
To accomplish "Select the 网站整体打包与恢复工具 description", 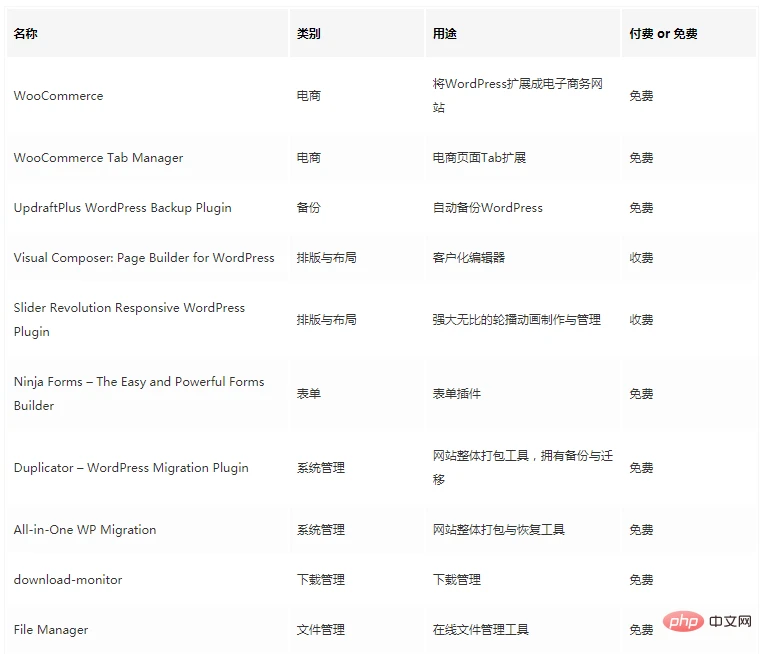I will pyautogui.click(x=499, y=530).
